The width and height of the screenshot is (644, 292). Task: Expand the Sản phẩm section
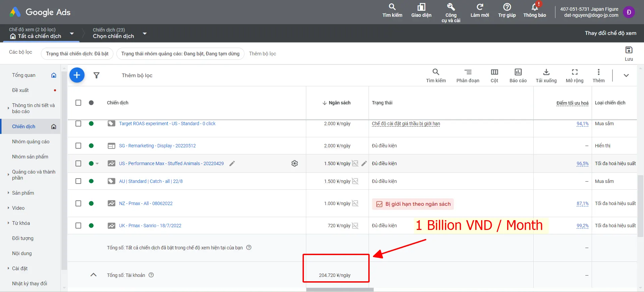pos(8,193)
